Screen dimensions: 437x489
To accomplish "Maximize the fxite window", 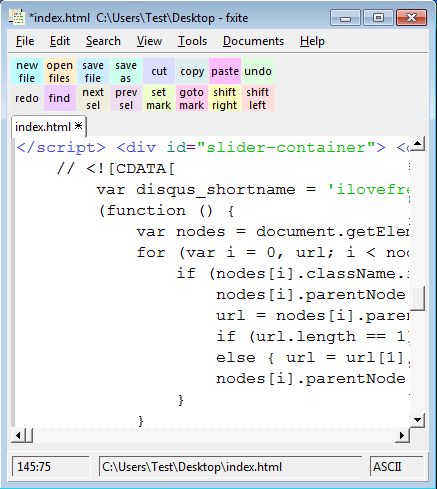I will pyautogui.click(x=378, y=18).
